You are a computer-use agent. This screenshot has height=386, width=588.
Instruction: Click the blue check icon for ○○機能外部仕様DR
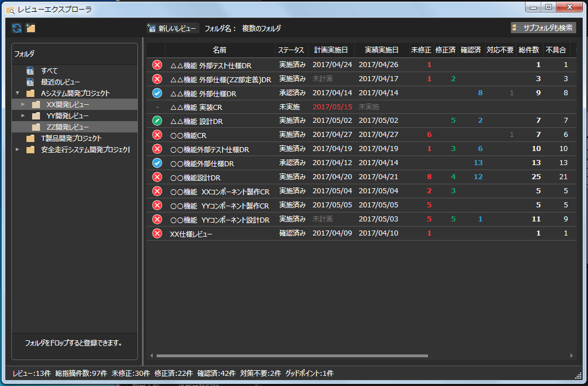click(157, 163)
